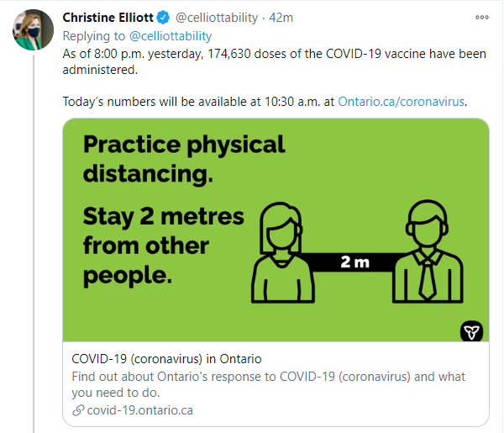Click card title COVID-19 (coronavirus) in Ontario
The width and height of the screenshot is (504, 433).
[x=166, y=359]
